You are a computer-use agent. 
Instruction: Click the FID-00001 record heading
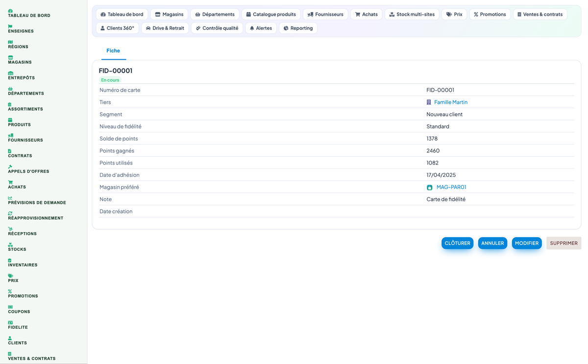click(x=116, y=71)
